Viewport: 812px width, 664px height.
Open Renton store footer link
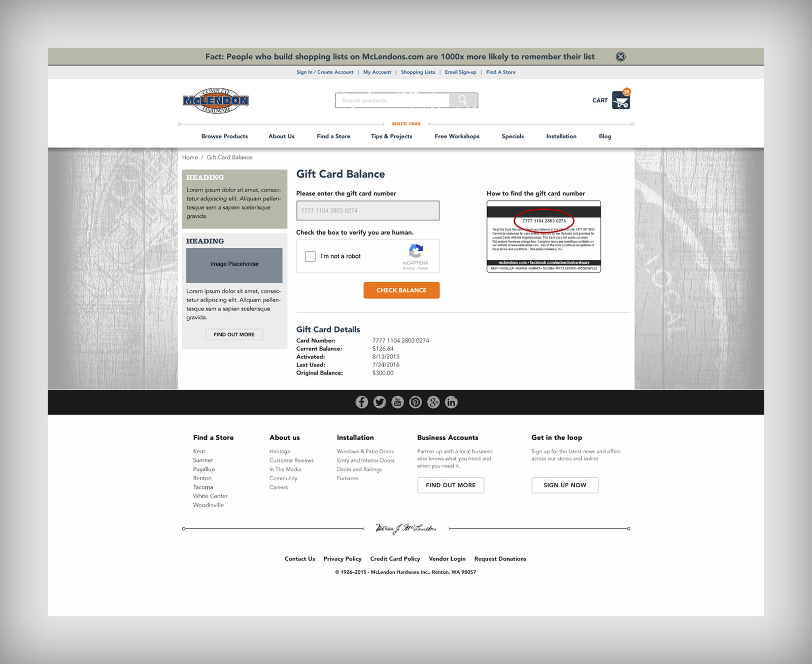coord(202,478)
